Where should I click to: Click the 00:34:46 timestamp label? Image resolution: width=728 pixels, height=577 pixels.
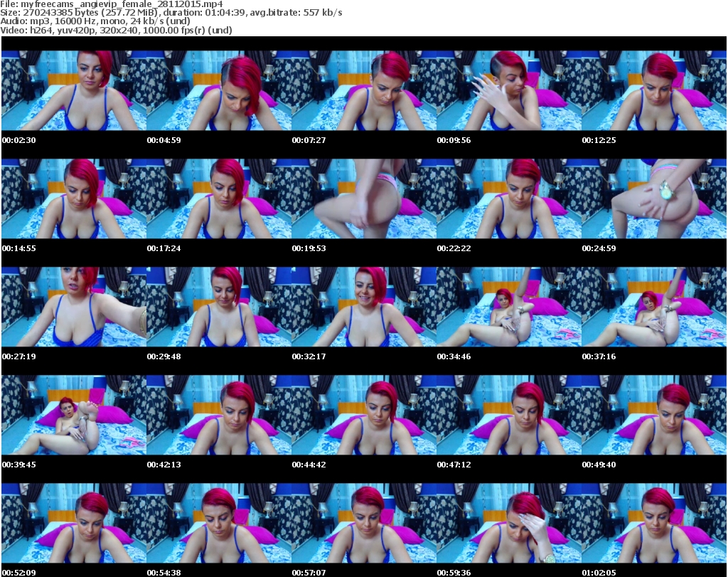[454, 356]
